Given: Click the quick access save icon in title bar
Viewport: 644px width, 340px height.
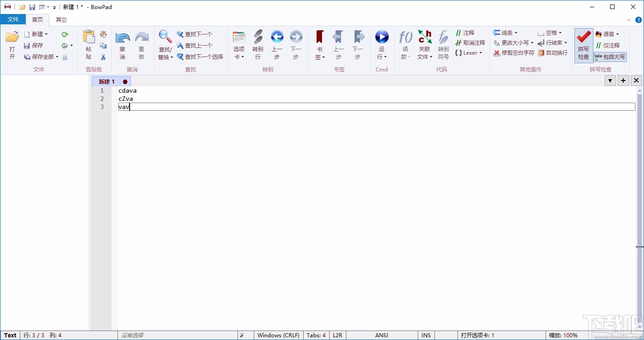Looking at the screenshot, I should click(32, 7).
